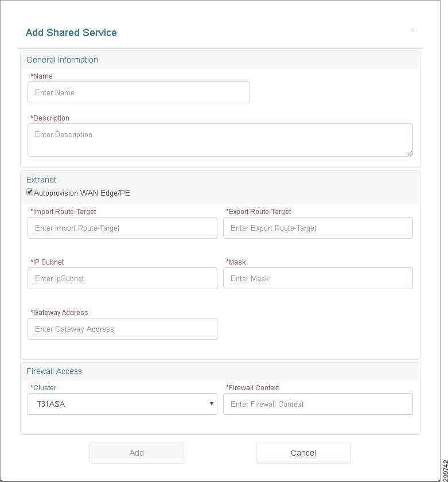This screenshot has height=482, width=448.
Task: Focus the Gateway Address field
Action: (x=122, y=329)
